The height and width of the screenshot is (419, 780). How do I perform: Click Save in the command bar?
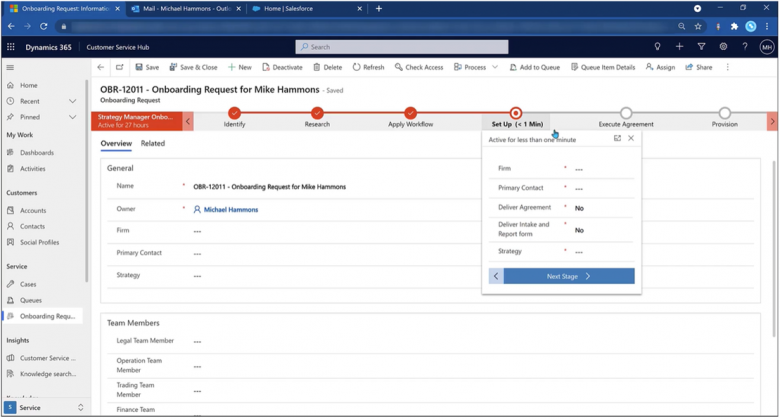tap(147, 67)
